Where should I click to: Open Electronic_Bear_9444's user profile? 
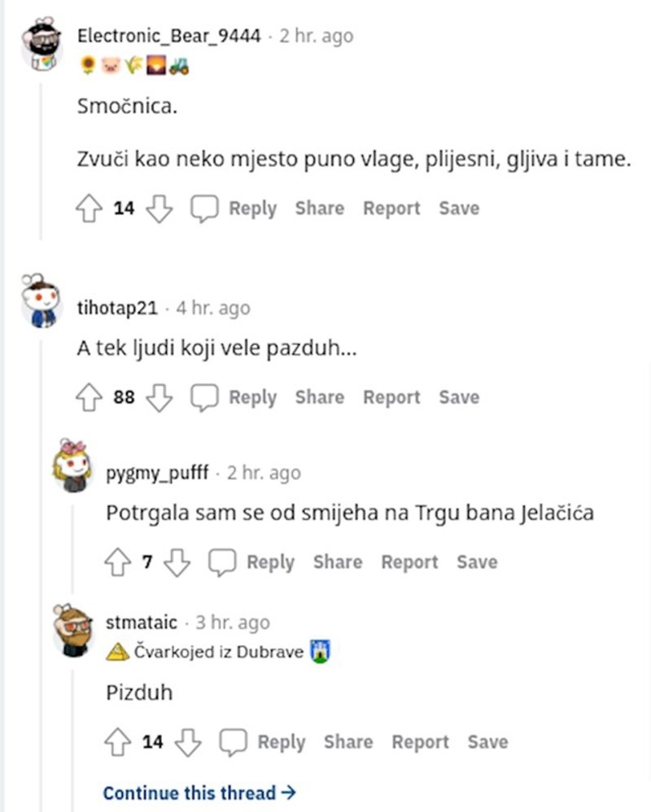168,36
